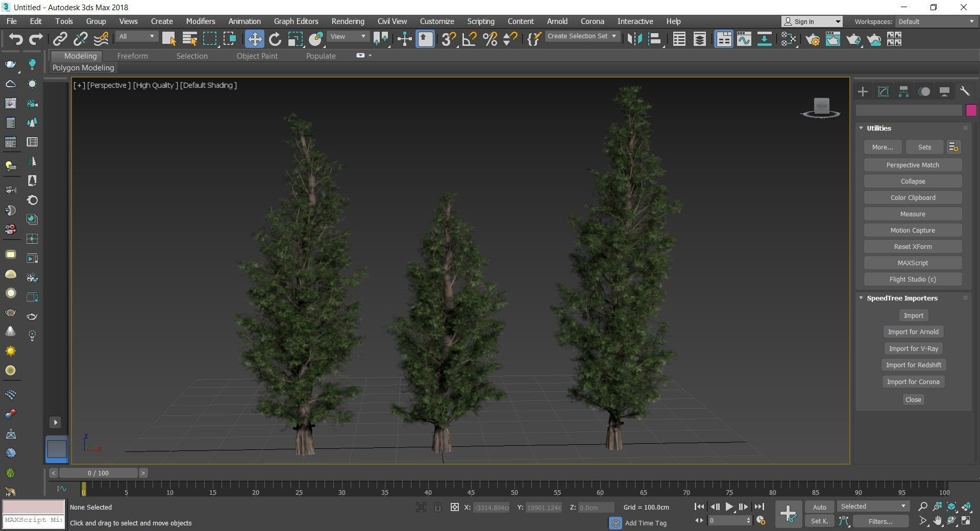
Task: Click the time slider 0 / 100 handle
Action: pyautogui.click(x=98, y=473)
